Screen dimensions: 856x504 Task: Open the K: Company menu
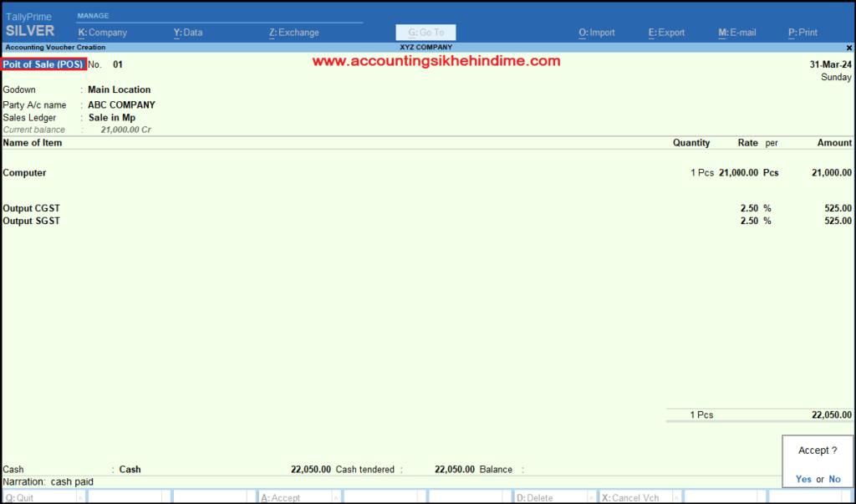[103, 33]
